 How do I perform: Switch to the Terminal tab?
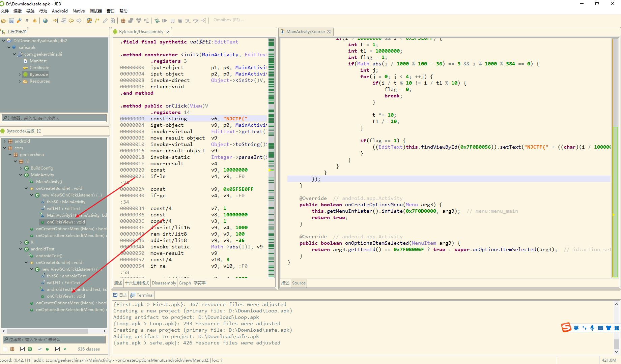point(142,295)
